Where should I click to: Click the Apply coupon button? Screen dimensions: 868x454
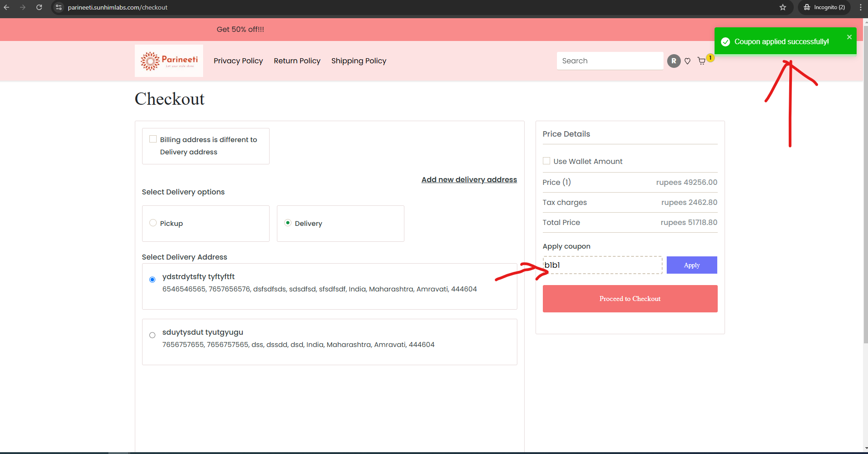(692, 265)
